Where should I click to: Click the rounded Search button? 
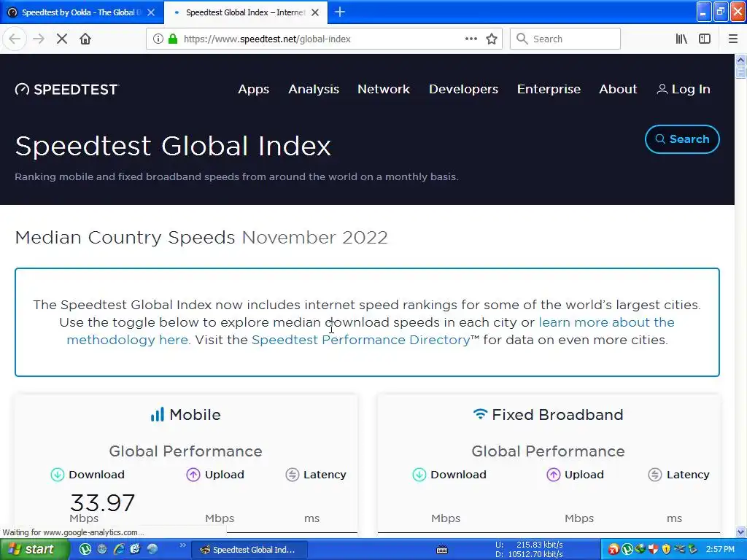(682, 139)
